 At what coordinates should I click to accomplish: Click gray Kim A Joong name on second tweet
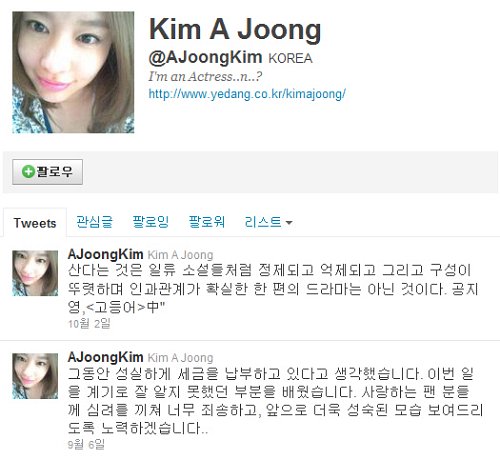pos(180,358)
